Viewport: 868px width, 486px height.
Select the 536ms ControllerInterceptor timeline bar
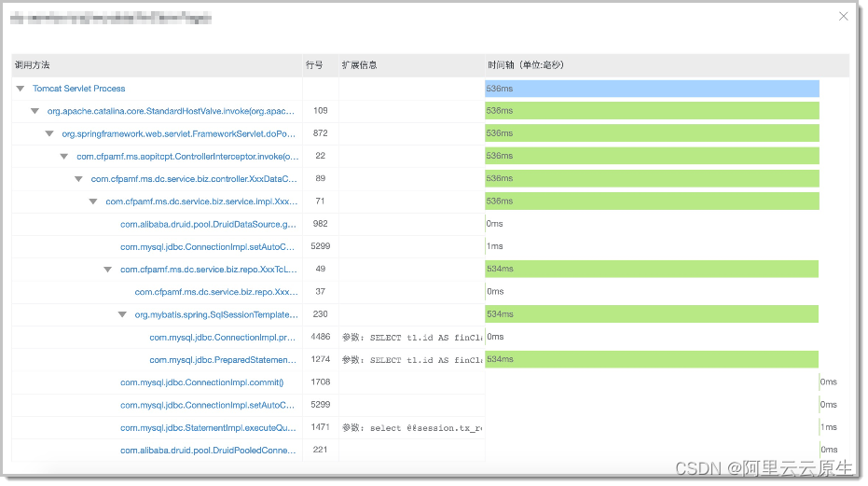point(652,157)
